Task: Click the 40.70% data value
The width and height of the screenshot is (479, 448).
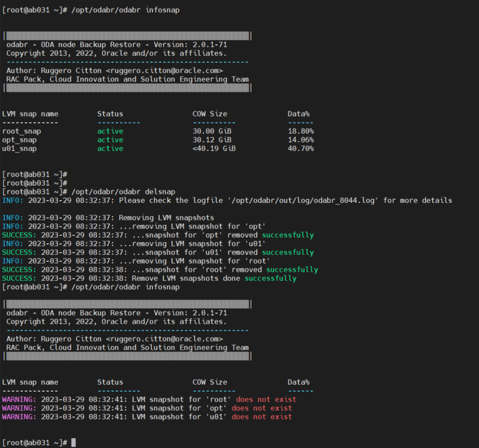Action: [x=301, y=148]
